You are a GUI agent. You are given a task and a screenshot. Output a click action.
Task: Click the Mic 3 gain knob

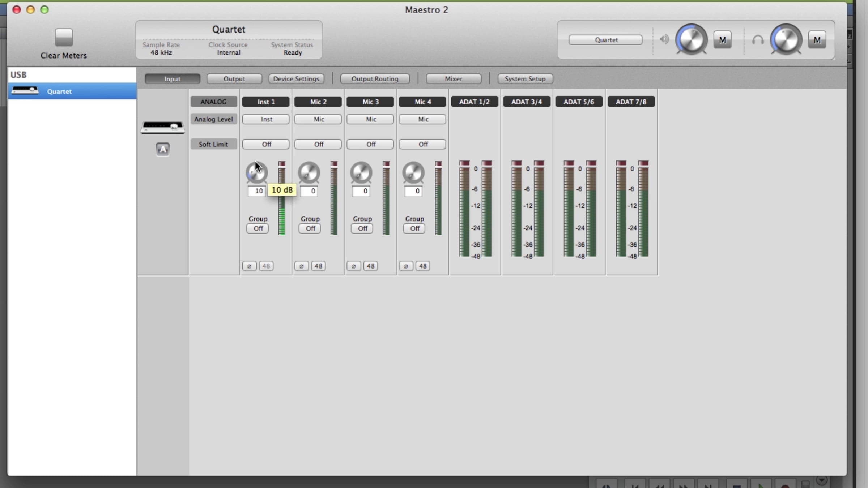point(361,172)
